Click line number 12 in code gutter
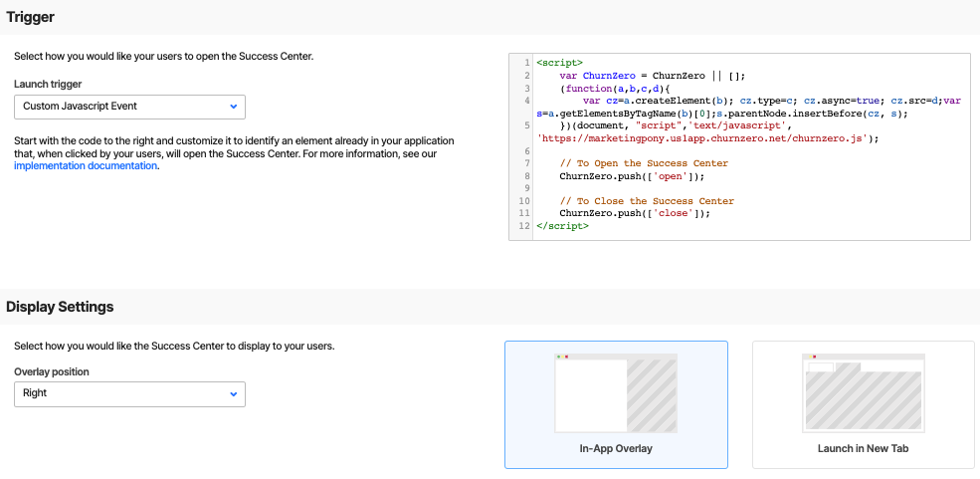The width and height of the screenshot is (980, 479). [523, 226]
